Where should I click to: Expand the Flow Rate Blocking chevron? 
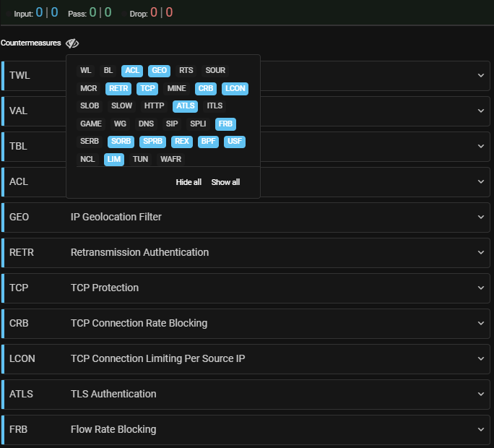point(481,429)
